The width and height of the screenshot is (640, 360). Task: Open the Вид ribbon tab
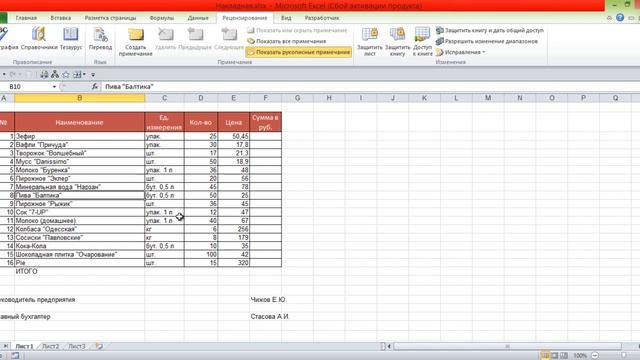coord(286,18)
